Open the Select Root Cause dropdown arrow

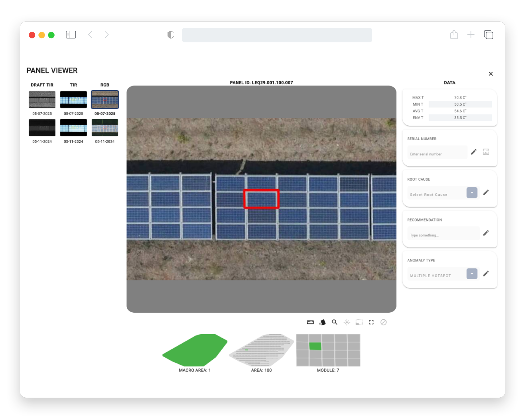tap(472, 193)
